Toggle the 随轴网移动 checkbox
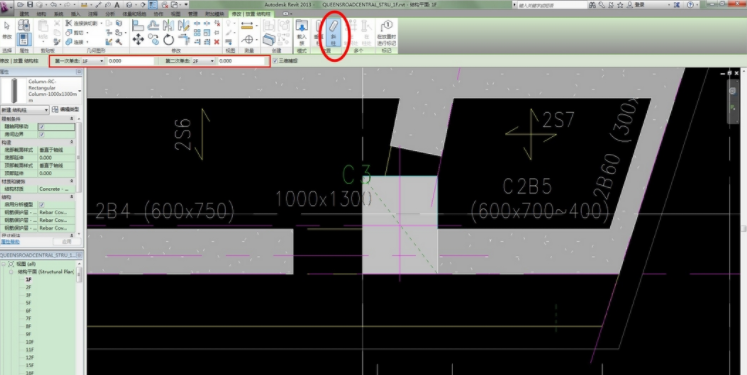Screen dimensions: 747x375 (x=42, y=127)
